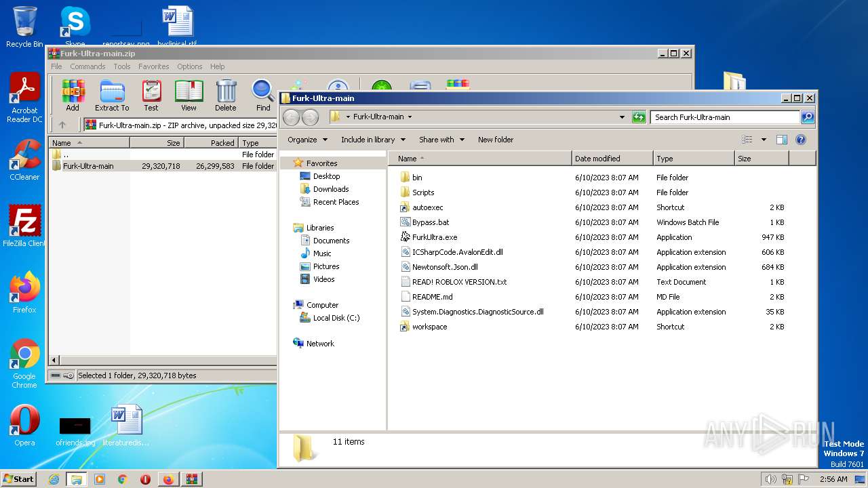
Task: Open Recycle Bin desktop icon
Action: click(24, 27)
